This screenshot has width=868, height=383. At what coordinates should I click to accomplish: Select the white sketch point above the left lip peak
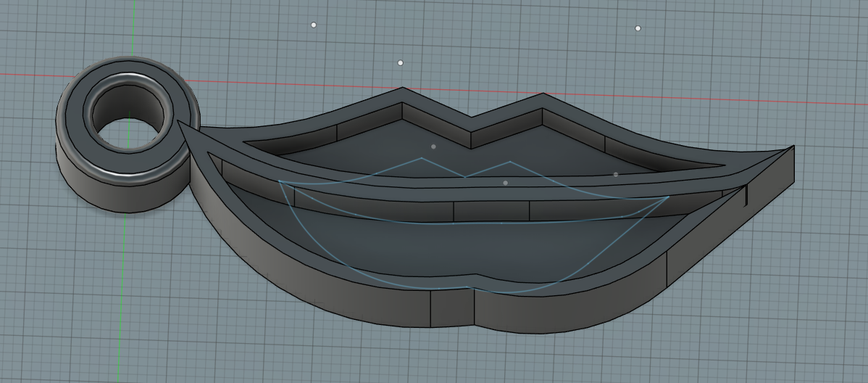401,63
